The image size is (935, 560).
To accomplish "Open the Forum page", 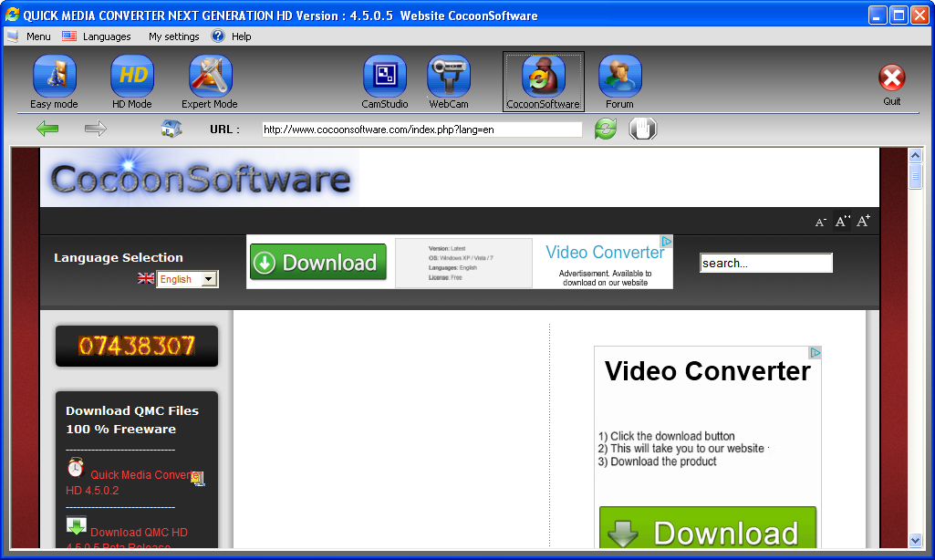I will [x=619, y=82].
